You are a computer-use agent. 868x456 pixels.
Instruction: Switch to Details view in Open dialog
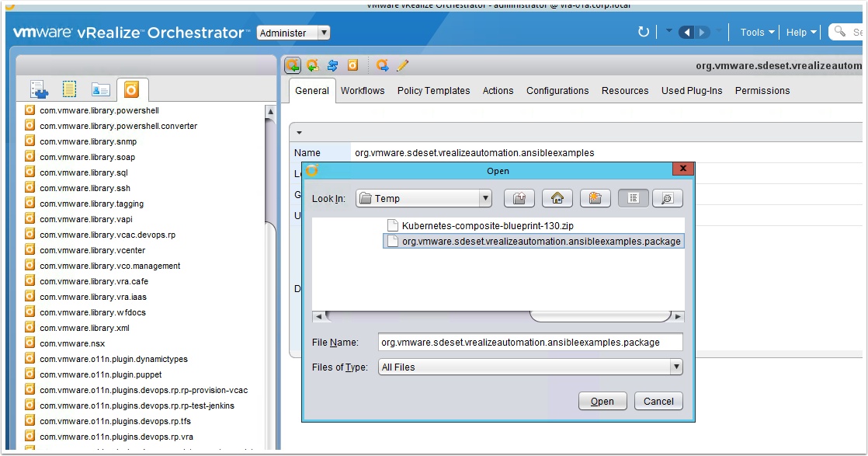click(668, 198)
